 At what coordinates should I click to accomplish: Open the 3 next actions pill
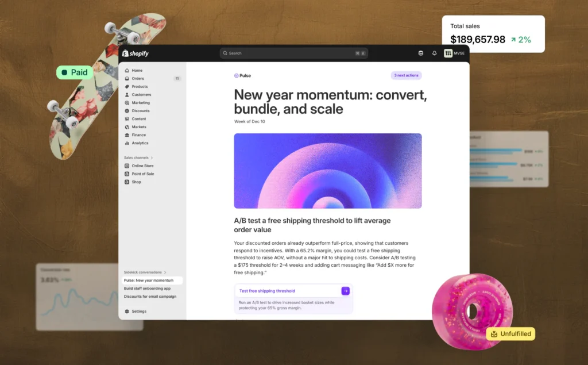pyautogui.click(x=407, y=75)
